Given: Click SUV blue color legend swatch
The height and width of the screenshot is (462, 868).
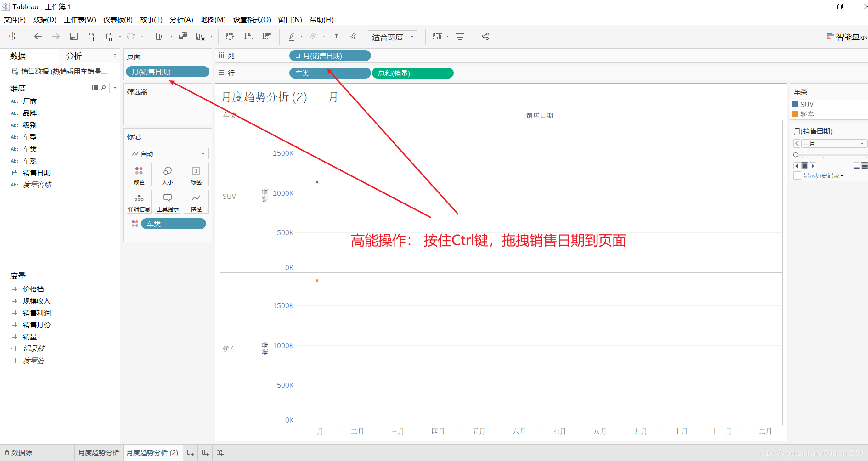Looking at the screenshot, I should click(795, 104).
